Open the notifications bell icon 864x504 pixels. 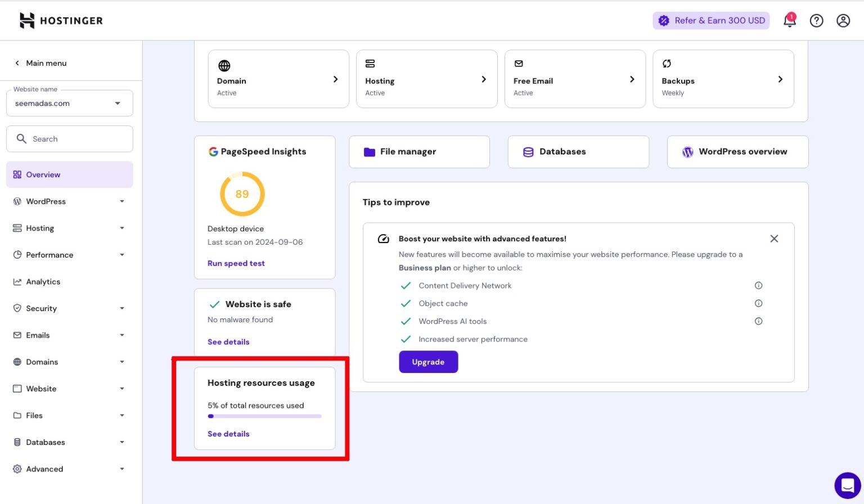pyautogui.click(x=789, y=21)
